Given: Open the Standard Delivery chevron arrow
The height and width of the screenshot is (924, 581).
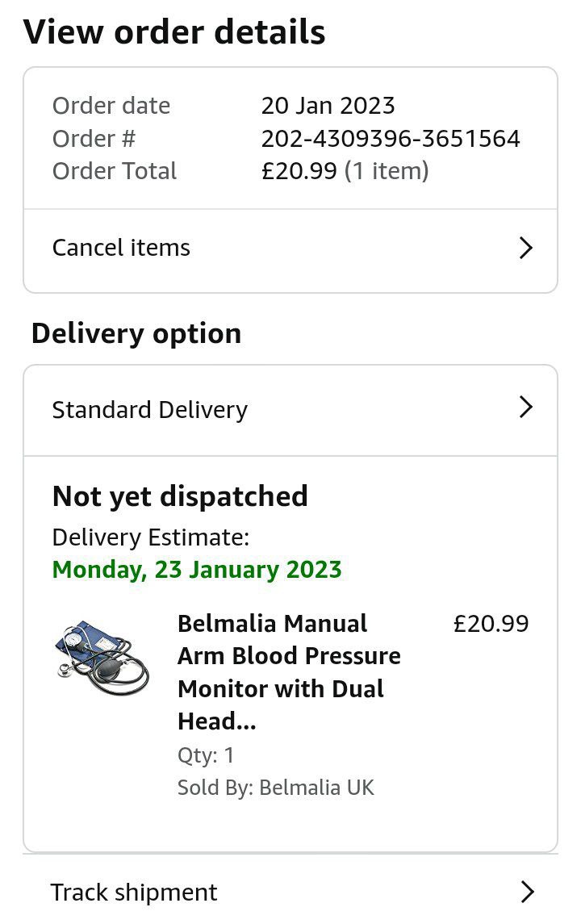Looking at the screenshot, I should tap(525, 408).
